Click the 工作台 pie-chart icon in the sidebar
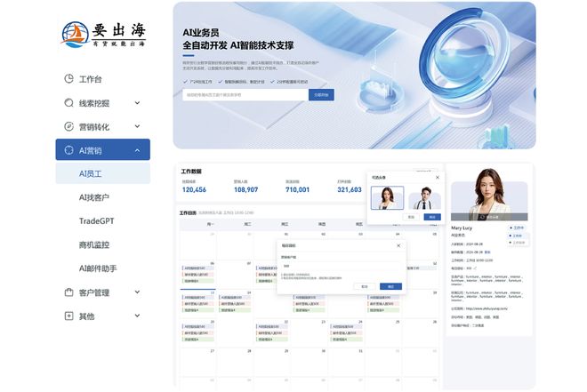This screenshot has height=392, width=587. coord(68,79)
